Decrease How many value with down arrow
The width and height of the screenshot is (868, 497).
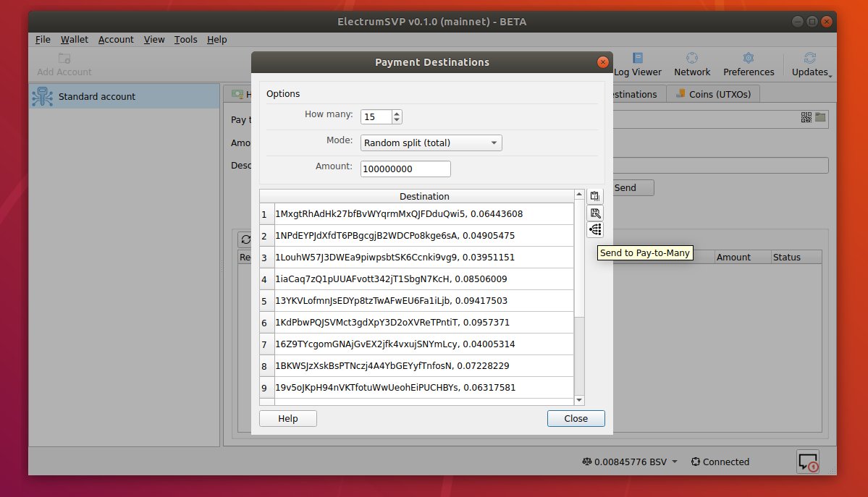(x=397, y=120)
